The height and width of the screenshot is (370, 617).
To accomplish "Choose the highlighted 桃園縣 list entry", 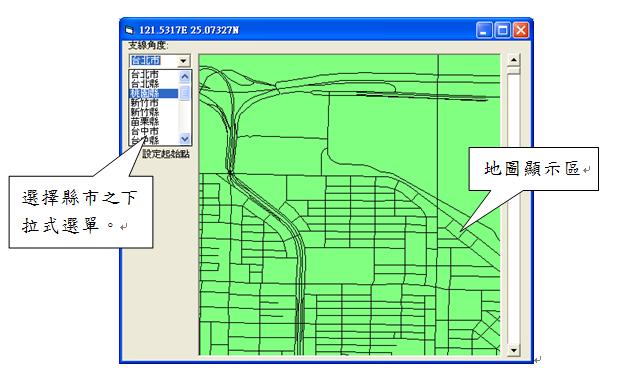I will point(154,93).
